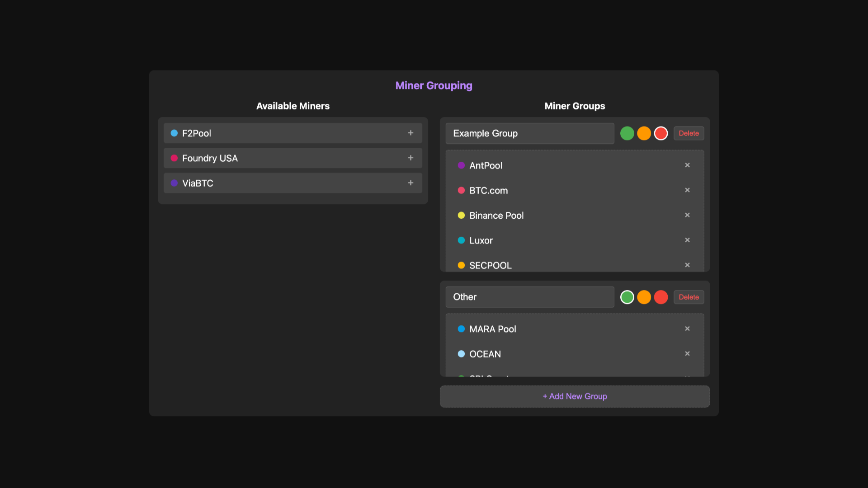Select green color for Other group

pos(627,297)
